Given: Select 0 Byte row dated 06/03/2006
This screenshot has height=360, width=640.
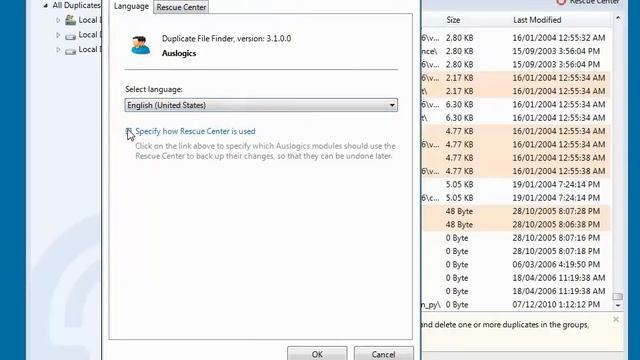Looking at the screenshot, I should (516, 265).
